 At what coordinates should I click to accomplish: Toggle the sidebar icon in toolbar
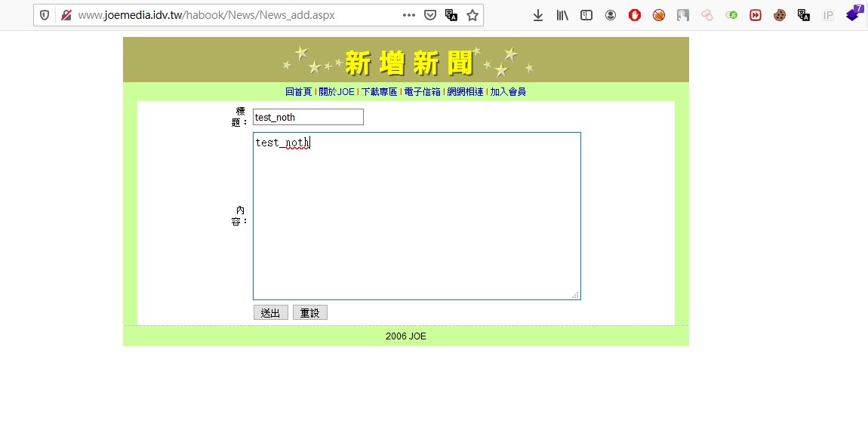pyautogui.click(x=586, y=16)
